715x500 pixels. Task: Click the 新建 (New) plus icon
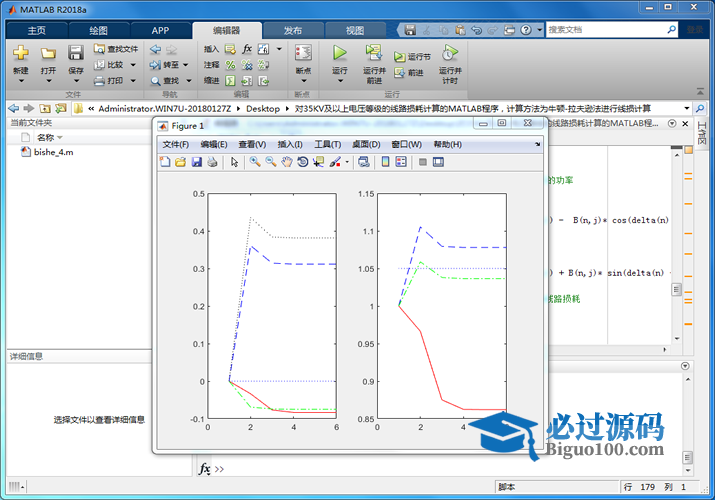tap(21, 53)
